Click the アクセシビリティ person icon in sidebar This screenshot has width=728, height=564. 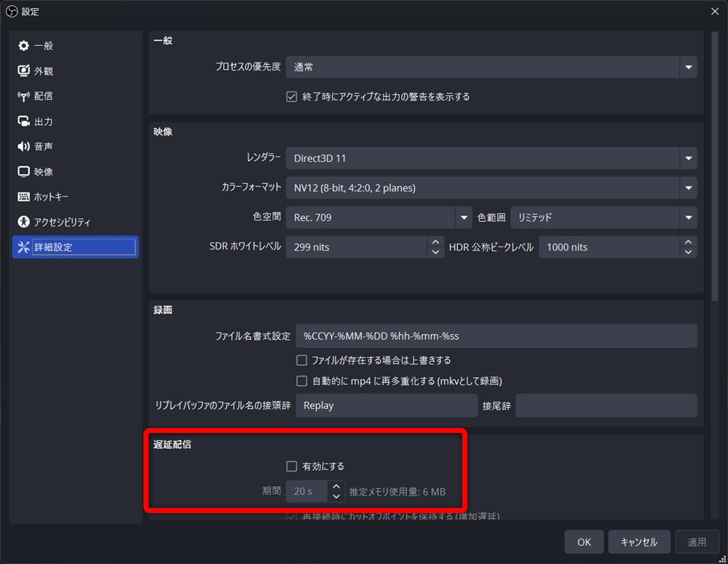(24, 222)
